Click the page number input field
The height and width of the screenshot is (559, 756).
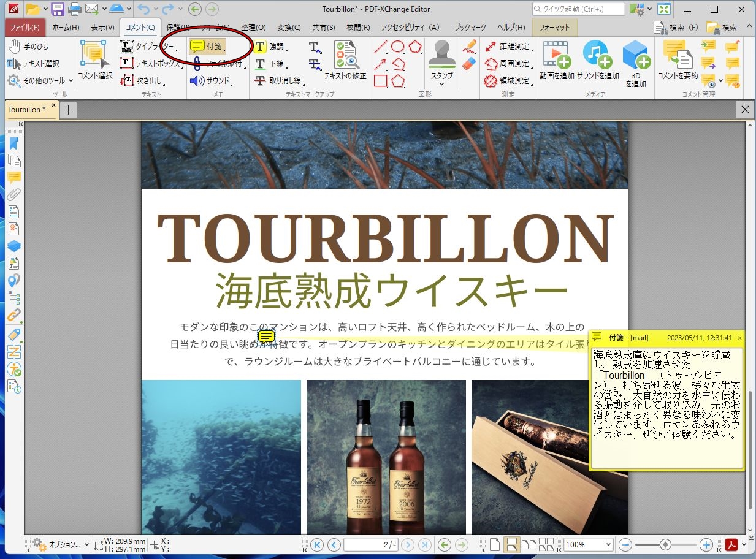370,544
